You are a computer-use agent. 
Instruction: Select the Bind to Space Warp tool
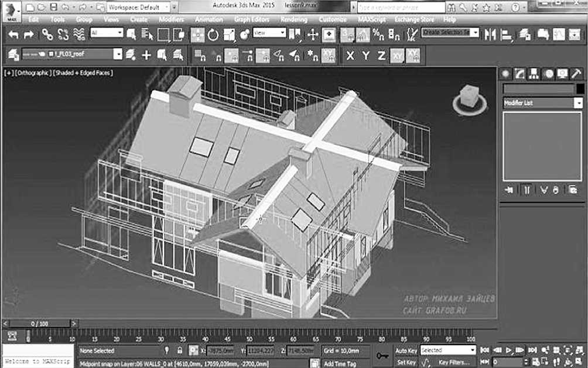coord(79,35)
